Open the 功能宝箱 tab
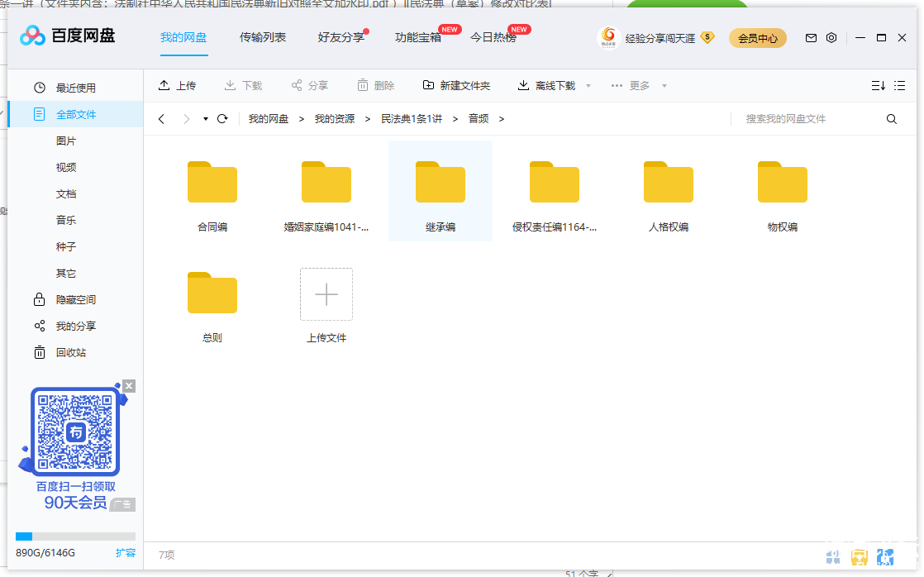924x577 pixels. [418, 38]
